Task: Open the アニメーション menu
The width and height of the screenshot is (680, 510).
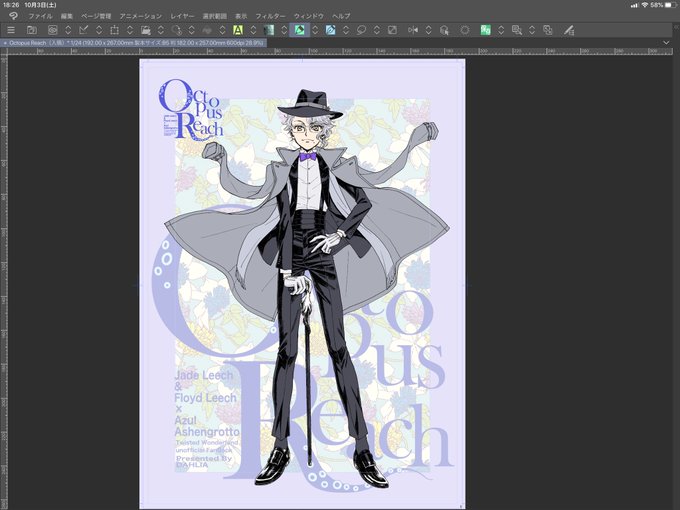Action: tap(141, 16)
